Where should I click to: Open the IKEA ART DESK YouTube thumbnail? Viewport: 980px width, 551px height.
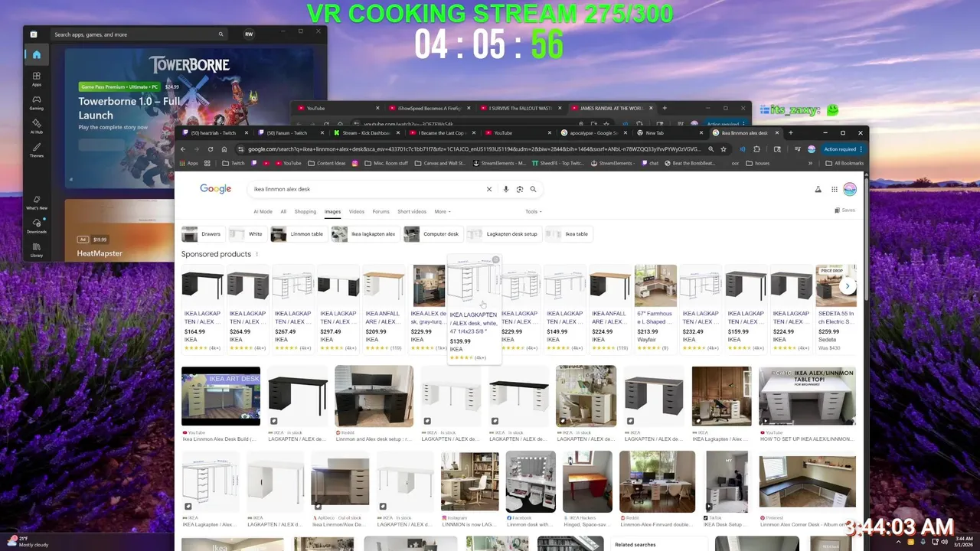[220, 396]
